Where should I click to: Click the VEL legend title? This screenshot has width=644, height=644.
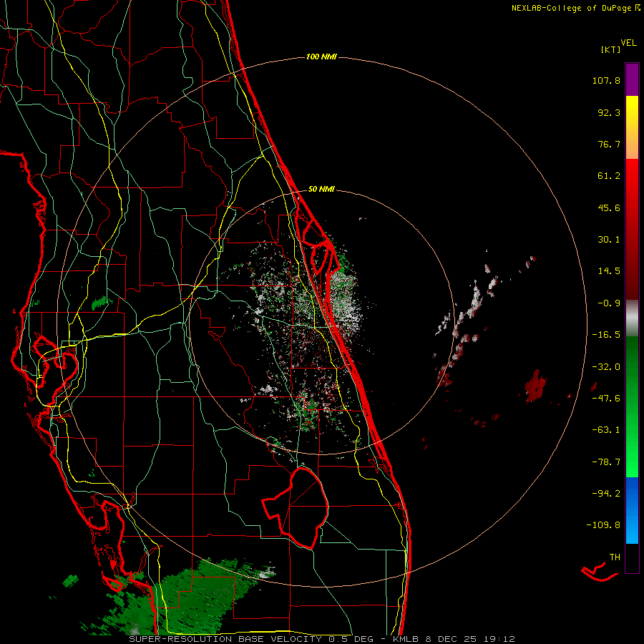point(628,43)
